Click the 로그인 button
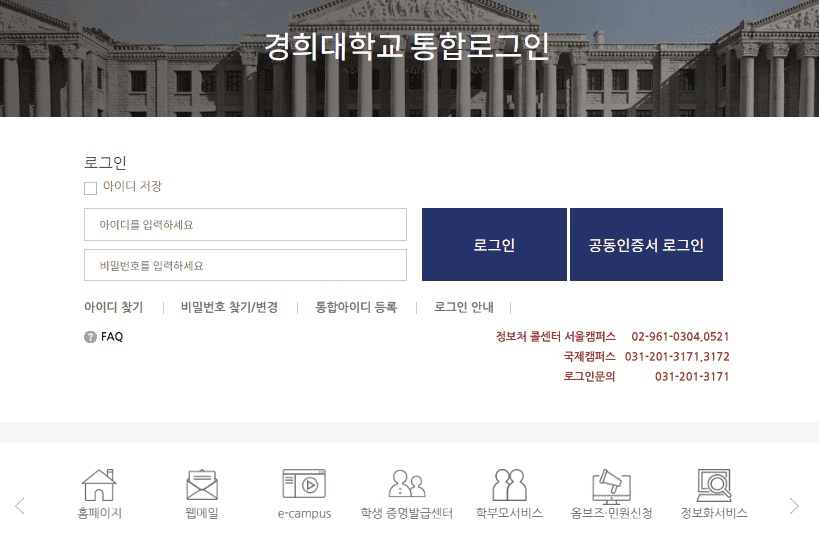Screen dimensions: 819x550 (494, 244)
